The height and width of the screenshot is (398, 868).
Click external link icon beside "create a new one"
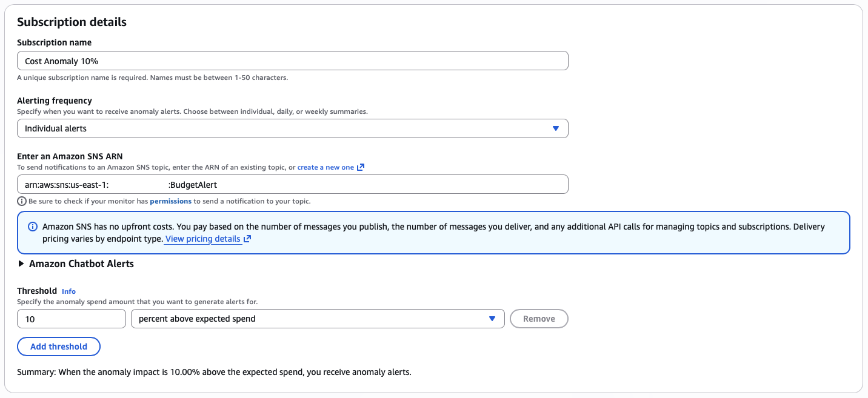point(361,167)
